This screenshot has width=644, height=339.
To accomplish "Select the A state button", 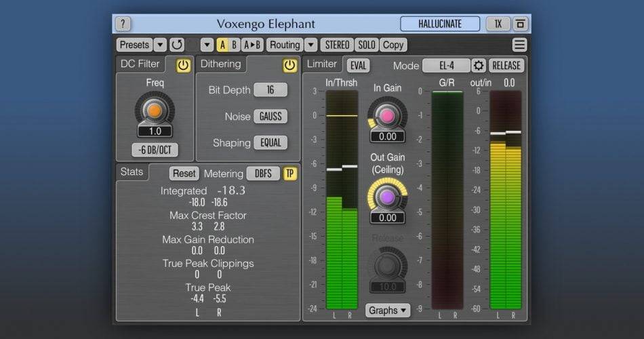I will (x=222, y=45).
